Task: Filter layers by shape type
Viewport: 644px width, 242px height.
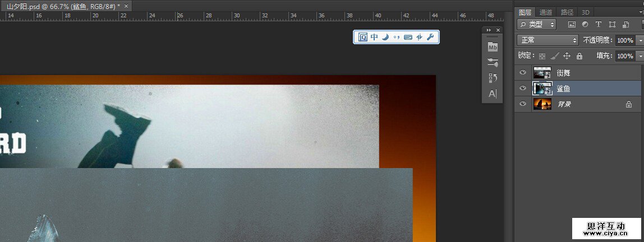Action: (611, 25)
